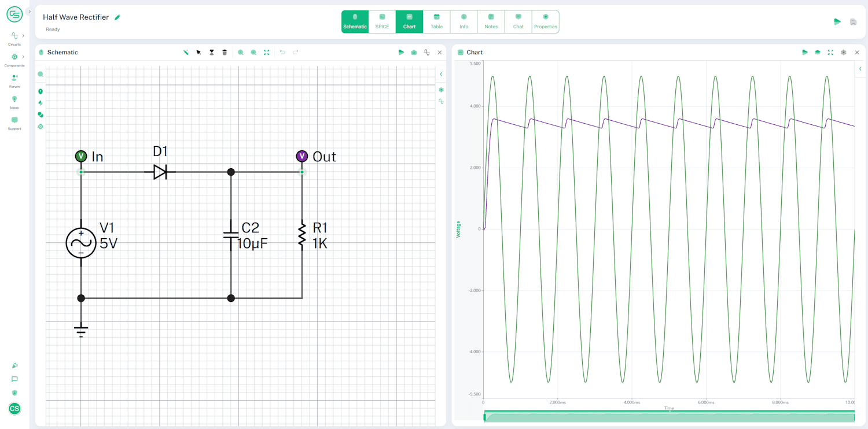Select the wire drawing tool
This screenshot has height=429, width=868.
coord(186,52)
